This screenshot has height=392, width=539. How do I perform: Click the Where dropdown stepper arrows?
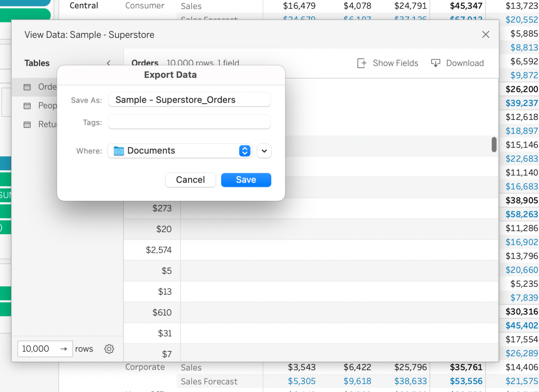click(x=245, y=151)
